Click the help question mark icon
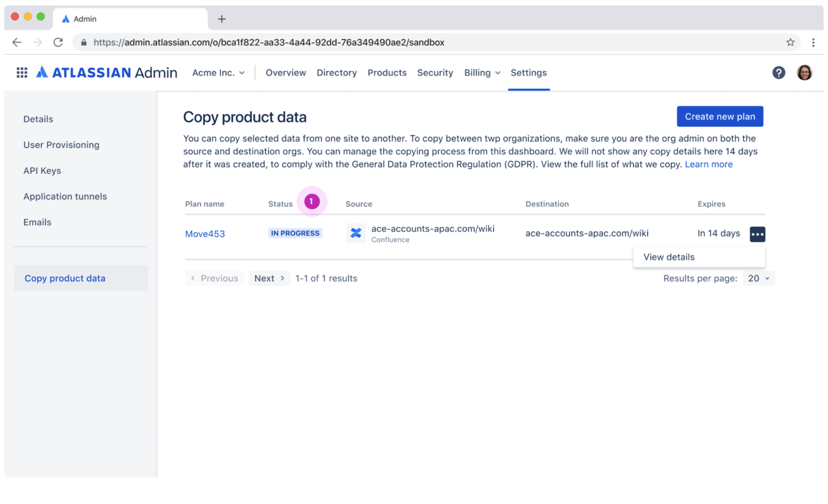 click(778, 73)
